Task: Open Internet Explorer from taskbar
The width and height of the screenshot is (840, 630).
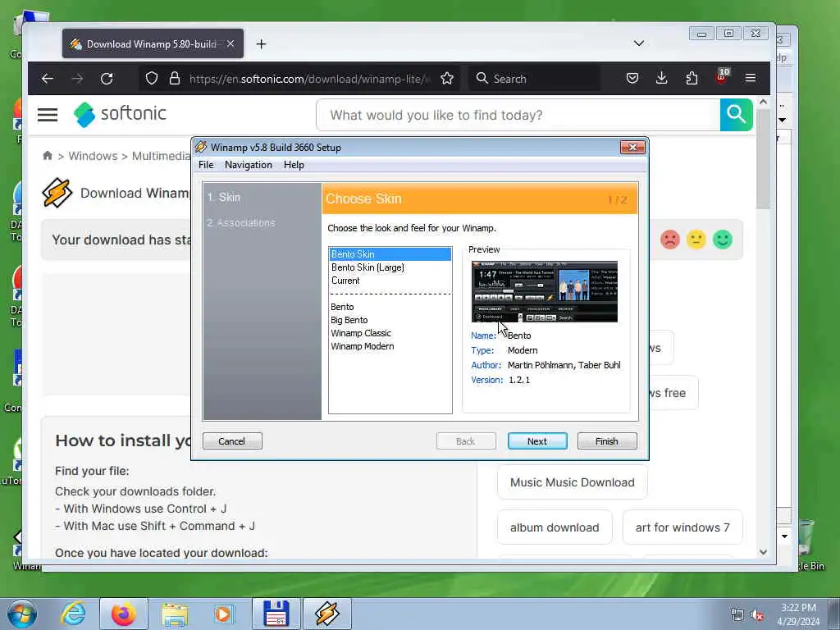Action: pyautogui.click(x=73, y=614)
